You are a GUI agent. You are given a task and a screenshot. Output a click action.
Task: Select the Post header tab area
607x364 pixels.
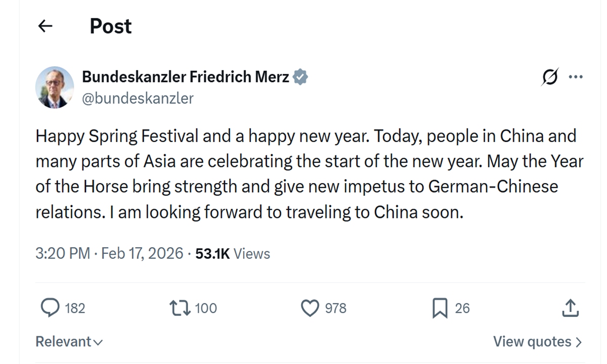pyautogui.click(x=110, y=26)
